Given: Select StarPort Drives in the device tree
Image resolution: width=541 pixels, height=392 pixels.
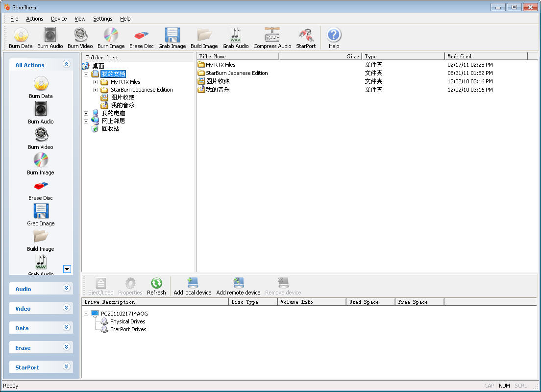Looking at the screenshot, I should [128, 329].
